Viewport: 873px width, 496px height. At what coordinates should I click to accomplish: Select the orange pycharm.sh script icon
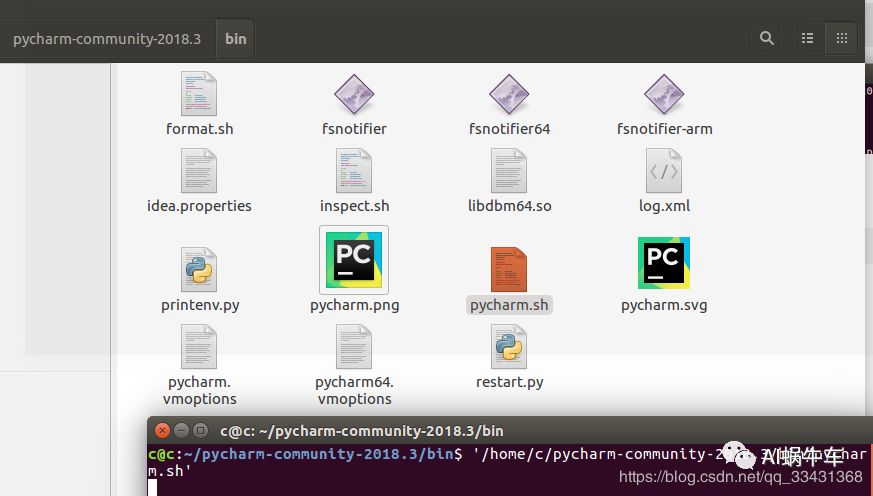click(509, 269)
